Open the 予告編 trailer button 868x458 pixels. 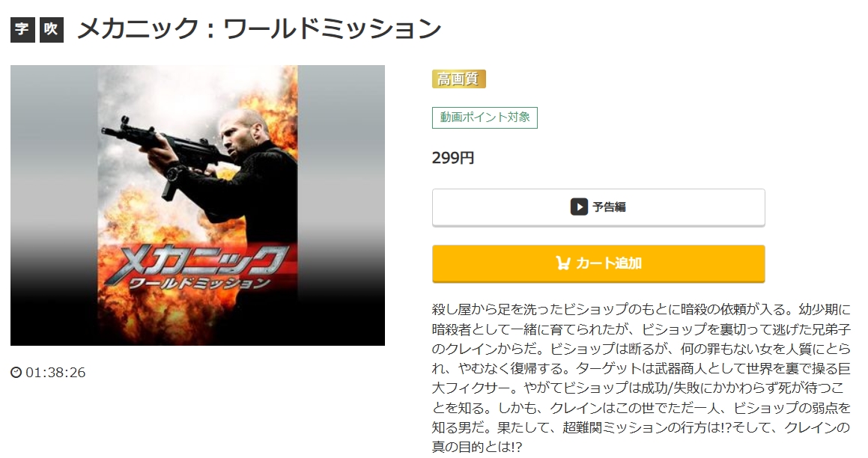coord(598,207)
